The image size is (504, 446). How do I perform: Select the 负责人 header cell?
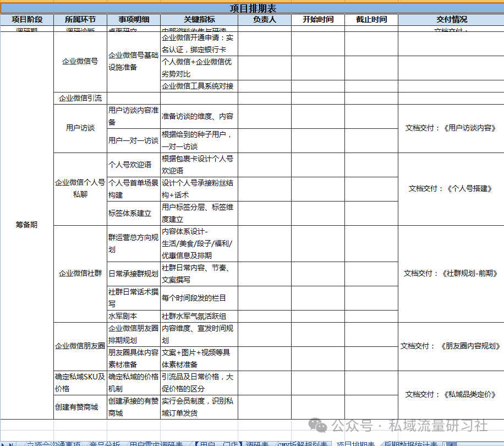coord(265,20)
